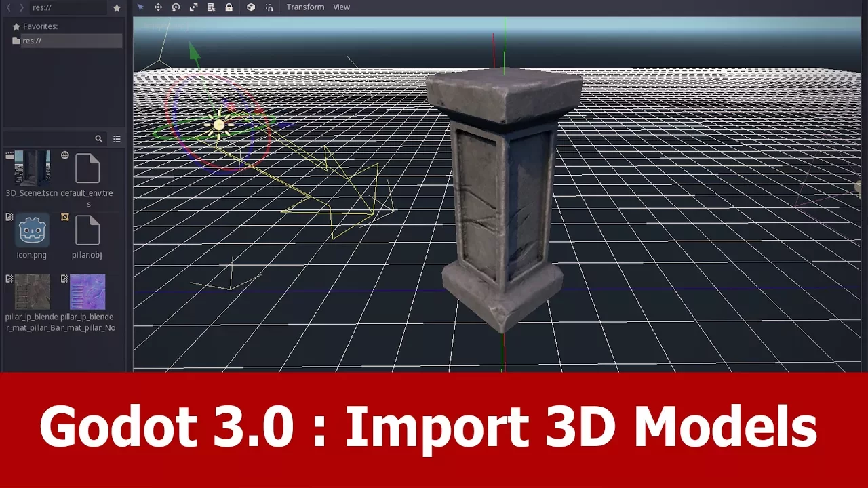The image size is (868, 488).
Task: Toggle favorite star for current folder
Action: [x=117, y=7]
